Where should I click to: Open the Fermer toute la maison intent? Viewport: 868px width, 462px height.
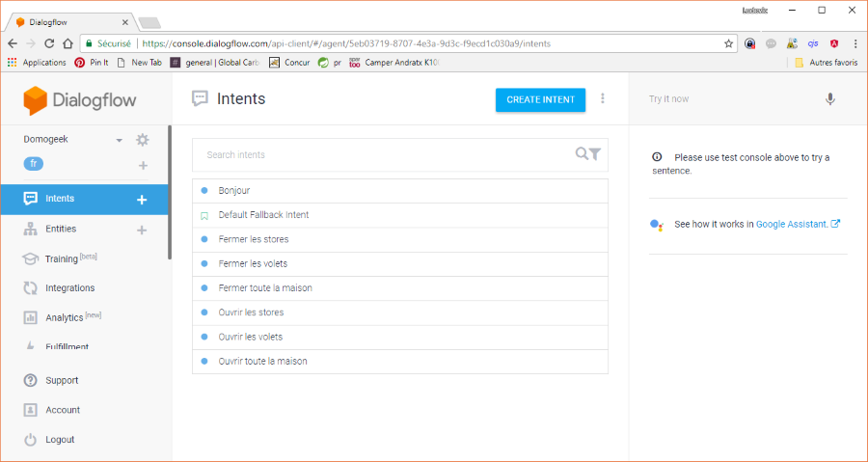pyautogui.click(x=400, y=287)
